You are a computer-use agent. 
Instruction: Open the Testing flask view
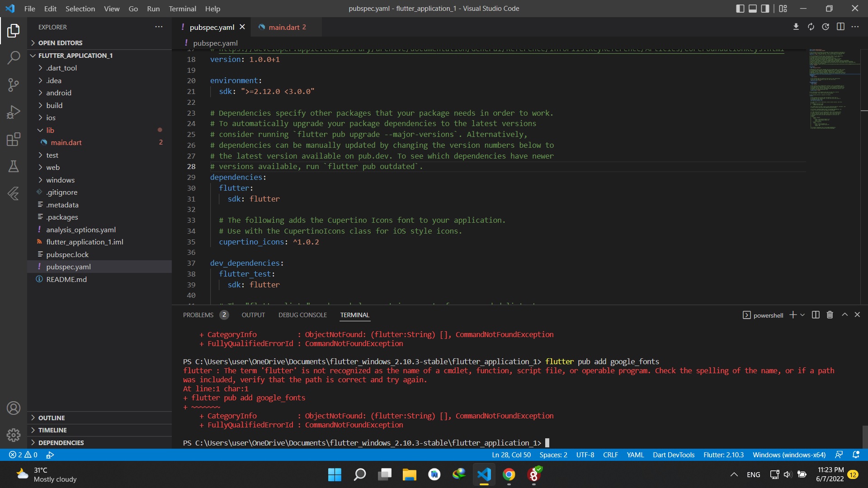point(14,166)
